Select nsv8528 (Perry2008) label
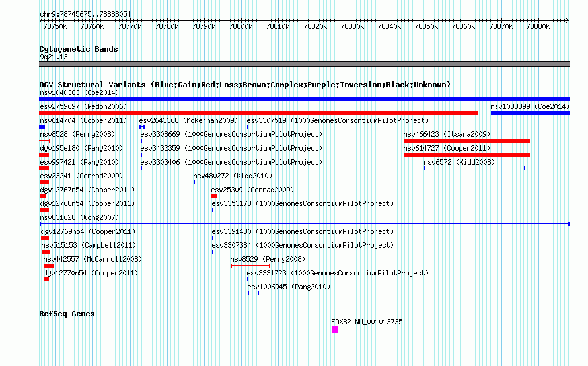 coord(77,134)
